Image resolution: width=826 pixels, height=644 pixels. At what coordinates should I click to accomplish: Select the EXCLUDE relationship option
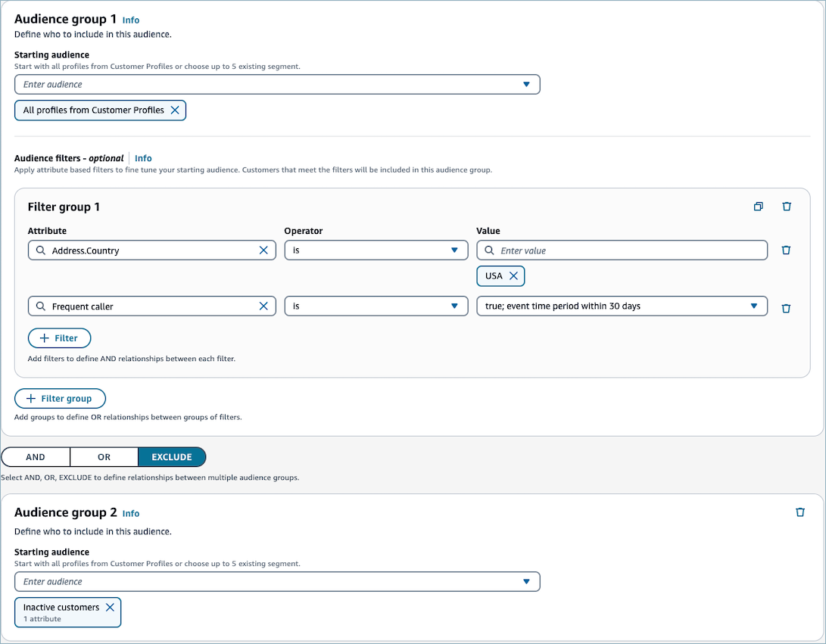click(172, 457)
